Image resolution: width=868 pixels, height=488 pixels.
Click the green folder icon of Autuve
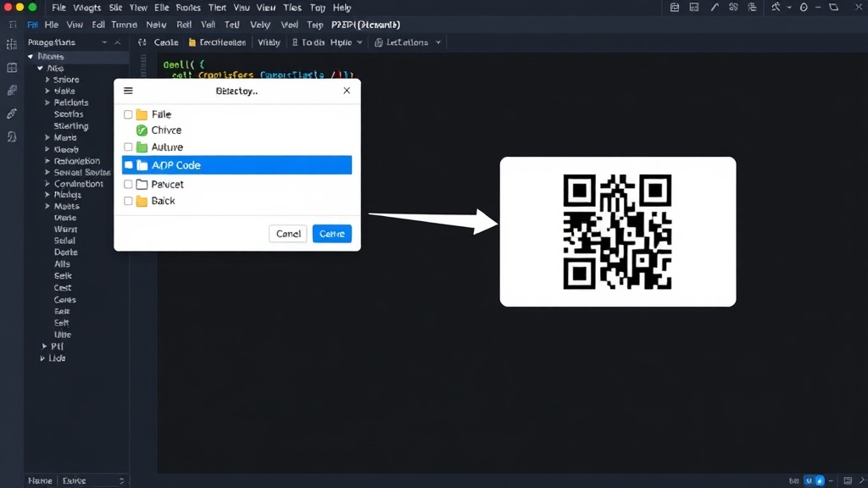[142, 147]
